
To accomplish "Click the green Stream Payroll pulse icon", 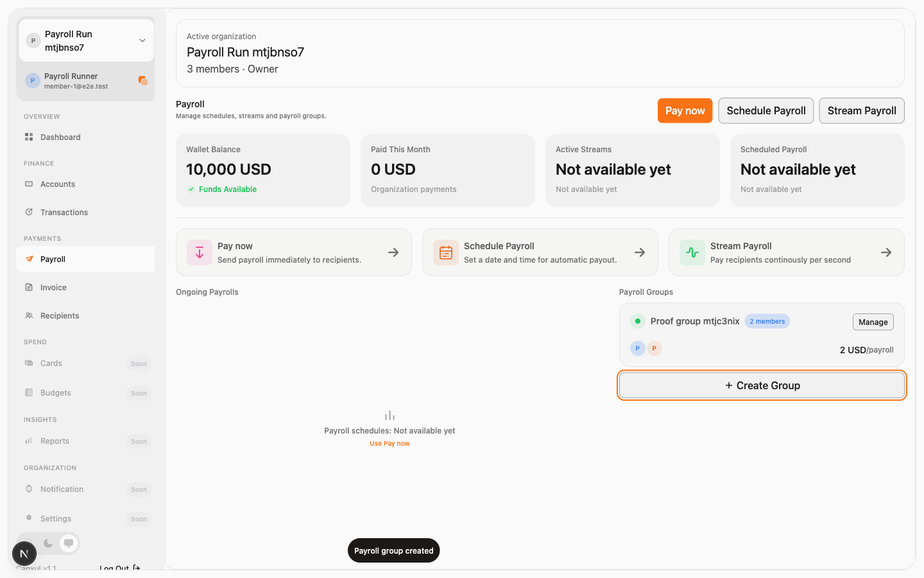I will click(x=692, y=252).
